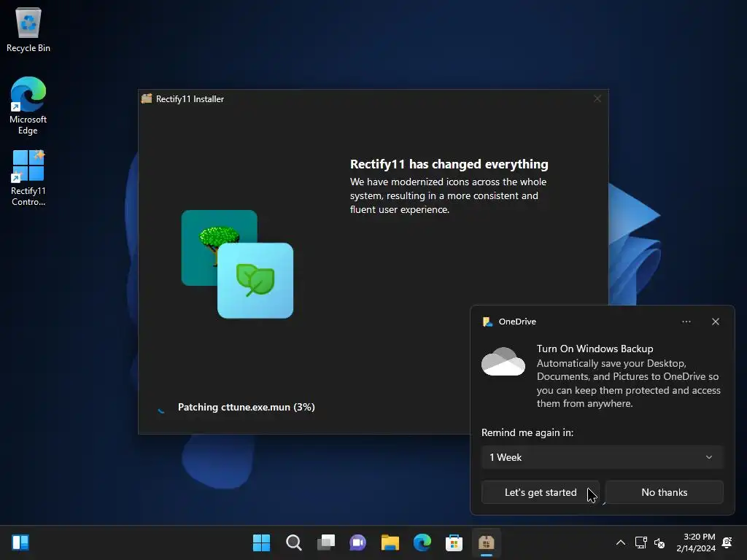Click the leaf icon comparison image

(255, 281)
